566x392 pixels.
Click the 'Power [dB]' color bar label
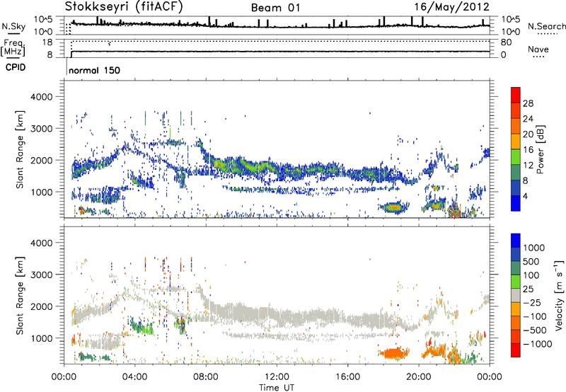click(x=540, y=149)
